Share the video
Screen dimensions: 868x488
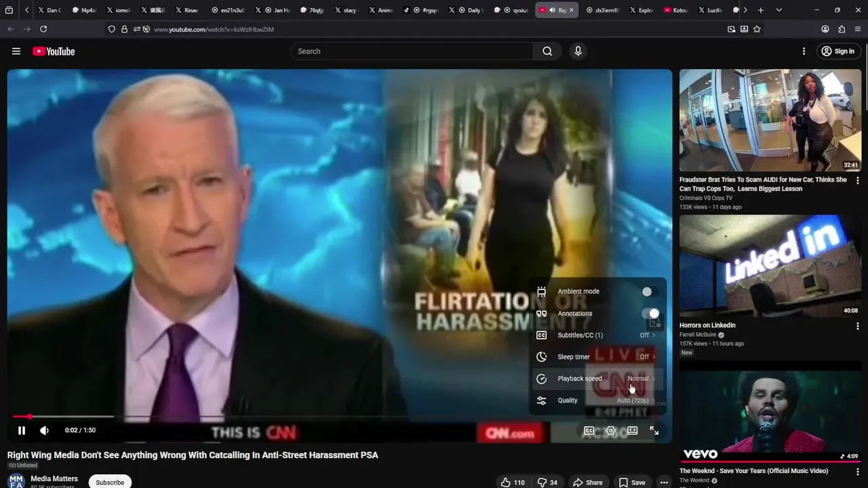[587, 483]
